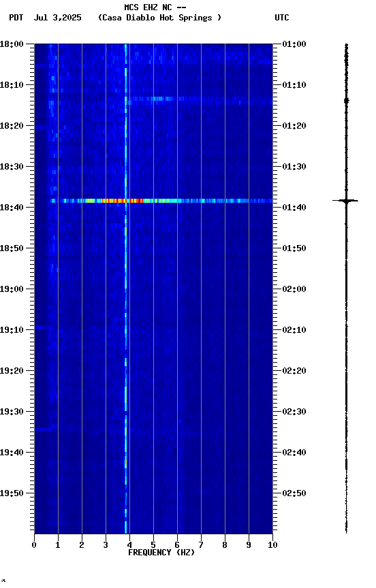The height and width of the screenshot is (588, 376).
Task: Click the '9' frequency axis tick label
Action: (249, 545)
